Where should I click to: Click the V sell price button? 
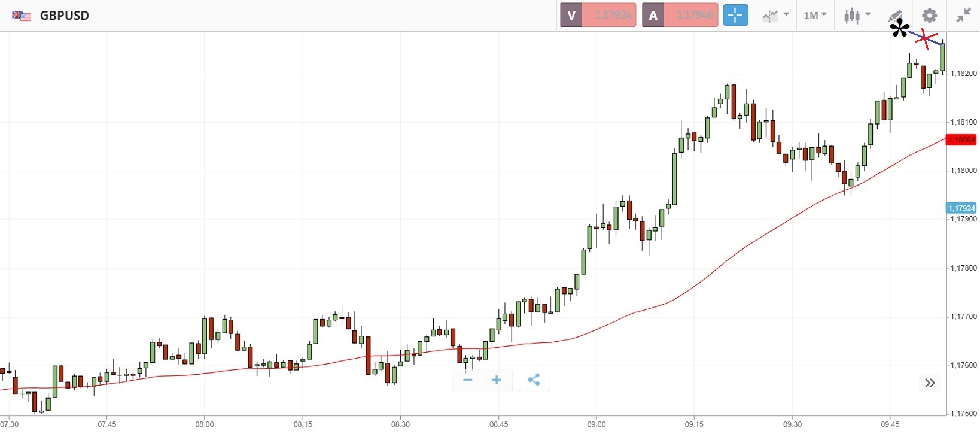598,16
